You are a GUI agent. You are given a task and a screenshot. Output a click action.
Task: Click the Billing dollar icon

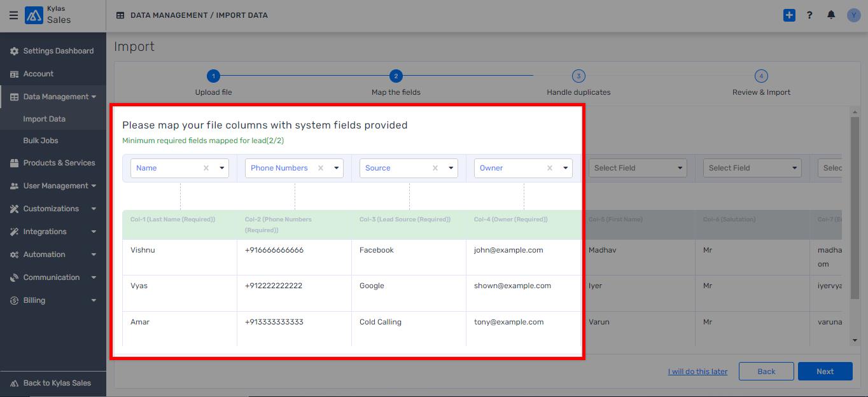14,300
